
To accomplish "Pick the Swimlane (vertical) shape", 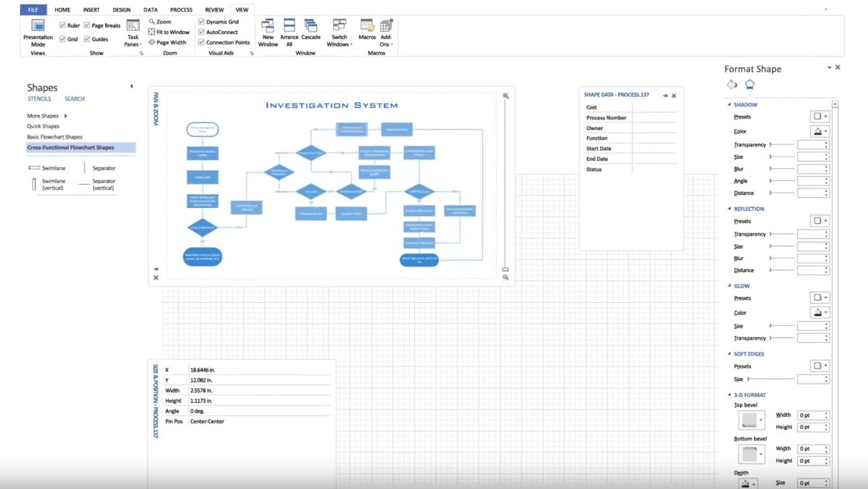I will tap(49, 185).
